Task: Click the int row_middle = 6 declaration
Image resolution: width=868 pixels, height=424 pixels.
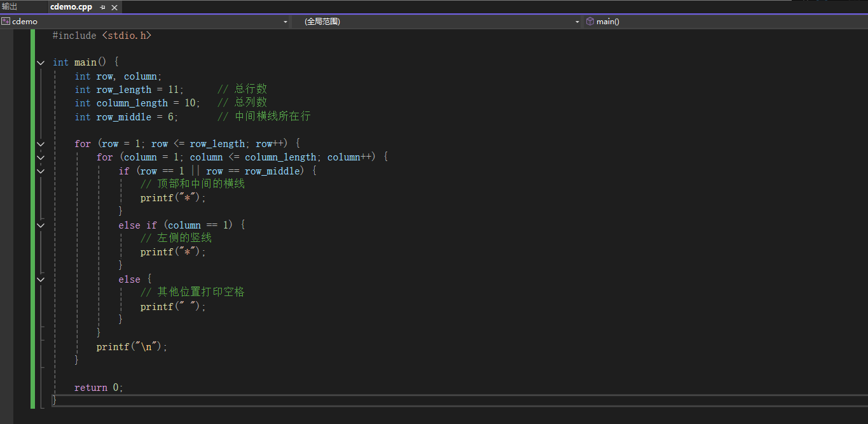Action: 127,117
